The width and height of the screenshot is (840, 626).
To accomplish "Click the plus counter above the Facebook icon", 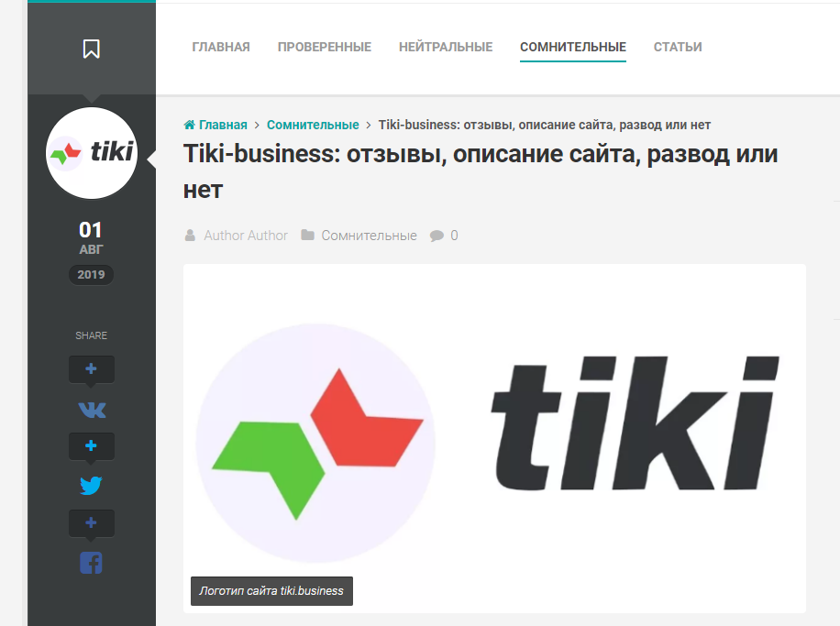I will (92, 523).
